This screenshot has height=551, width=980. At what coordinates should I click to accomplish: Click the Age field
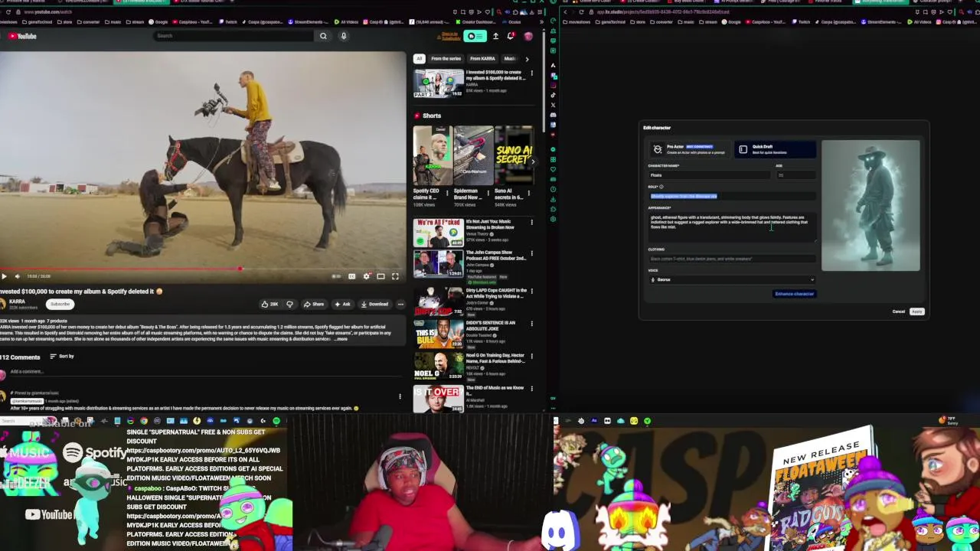point(795,175)
